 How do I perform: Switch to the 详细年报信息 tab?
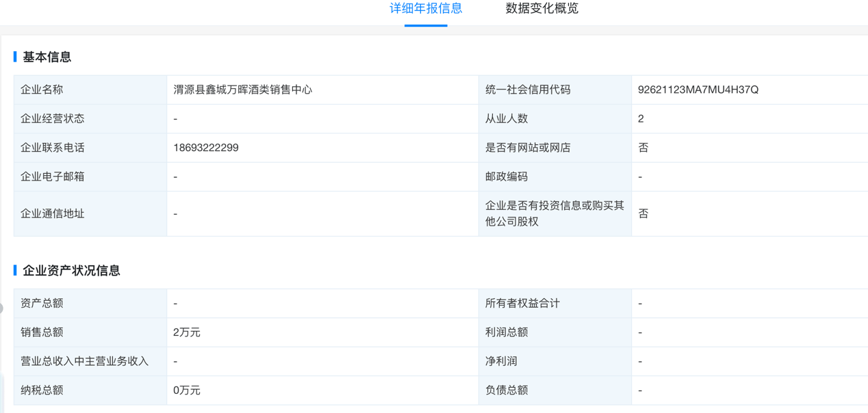pyautogui.click(x=426, y=9)
